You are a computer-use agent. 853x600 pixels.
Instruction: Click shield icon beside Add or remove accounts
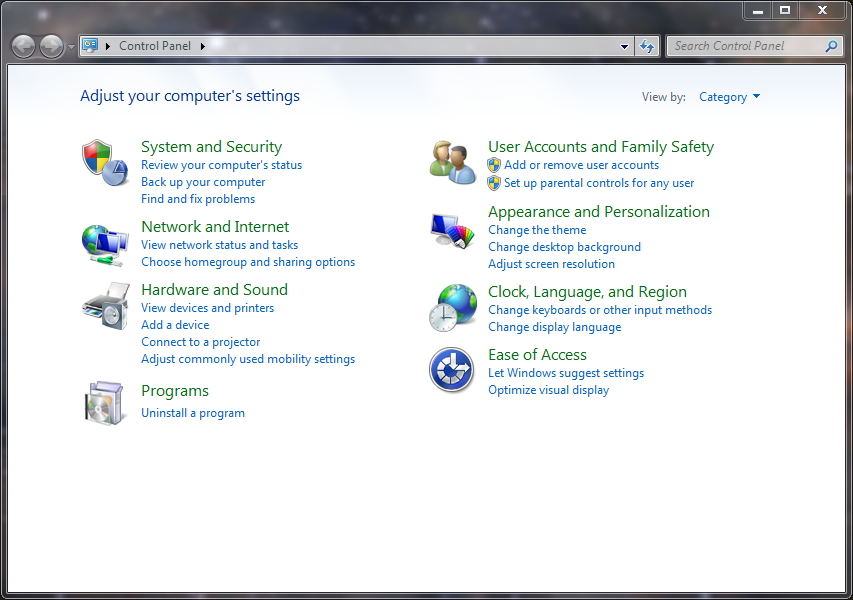pos(494,165)
